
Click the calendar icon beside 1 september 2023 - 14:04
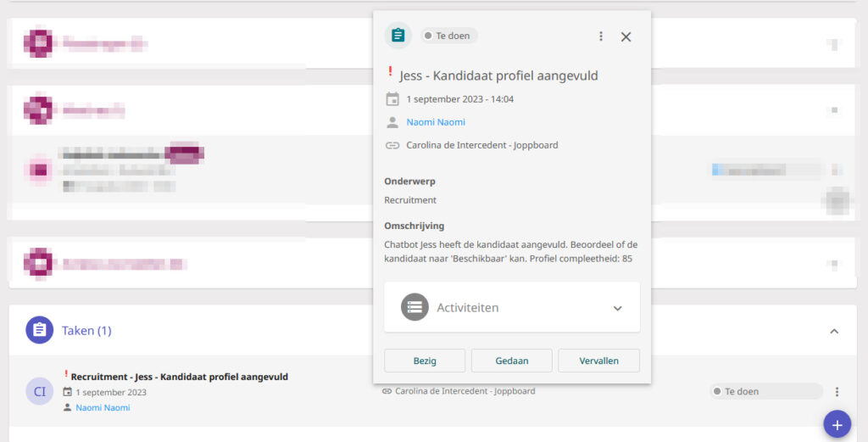(x=392, y=99)
